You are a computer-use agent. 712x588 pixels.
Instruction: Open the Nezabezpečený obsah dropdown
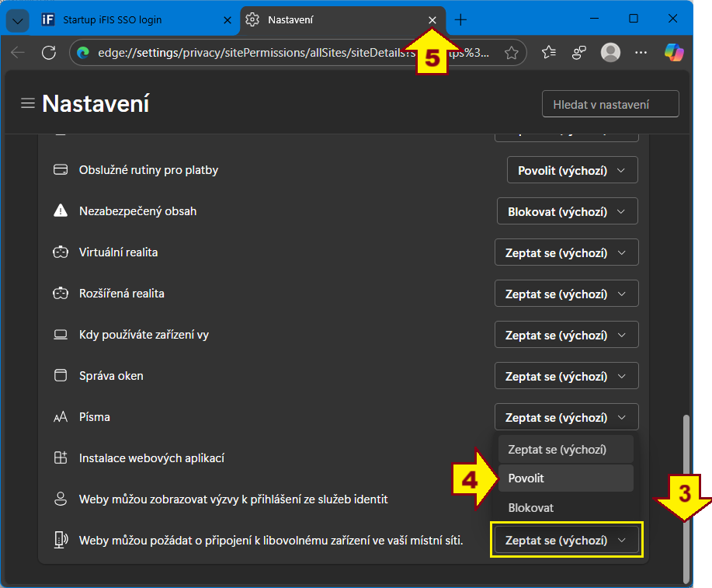pos(567,210)
